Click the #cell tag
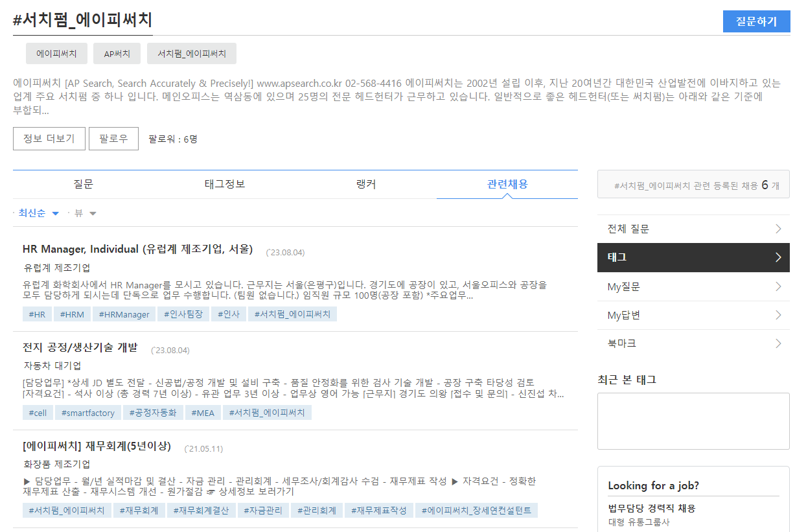The width and height of the screenshot is (795, 532). click(x=38, y=413)
